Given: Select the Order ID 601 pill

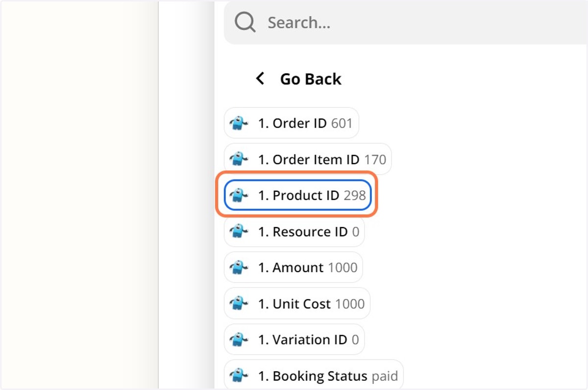Looking at the screenshot, I should [292, 123].
